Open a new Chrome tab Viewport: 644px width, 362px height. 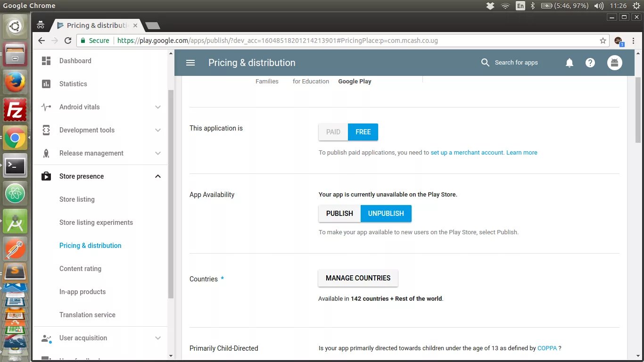(x=153, y=25)
